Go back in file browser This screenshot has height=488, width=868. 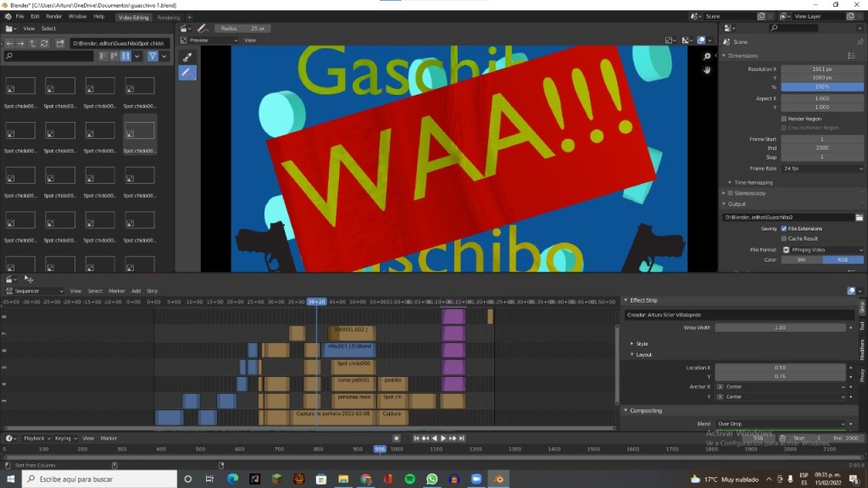[x=9, y=43]
